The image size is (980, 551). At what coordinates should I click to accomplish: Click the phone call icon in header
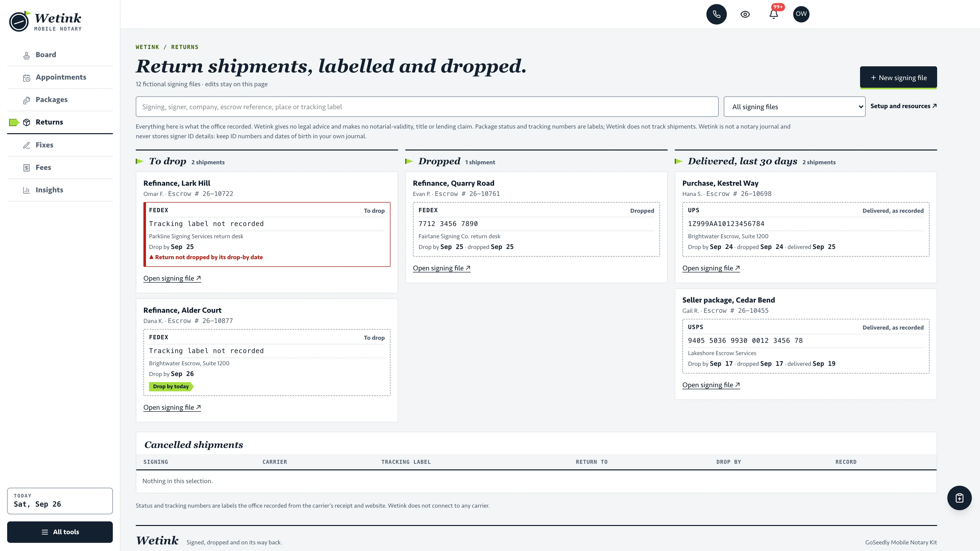(x=716, y=14)
